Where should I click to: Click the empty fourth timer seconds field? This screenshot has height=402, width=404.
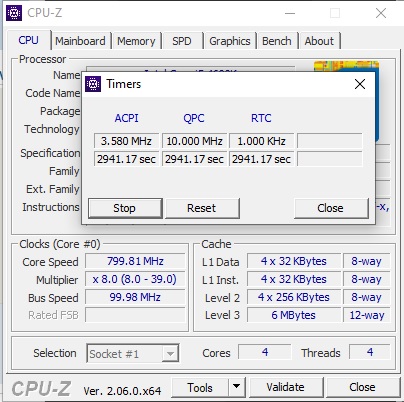tap(330, 159)
